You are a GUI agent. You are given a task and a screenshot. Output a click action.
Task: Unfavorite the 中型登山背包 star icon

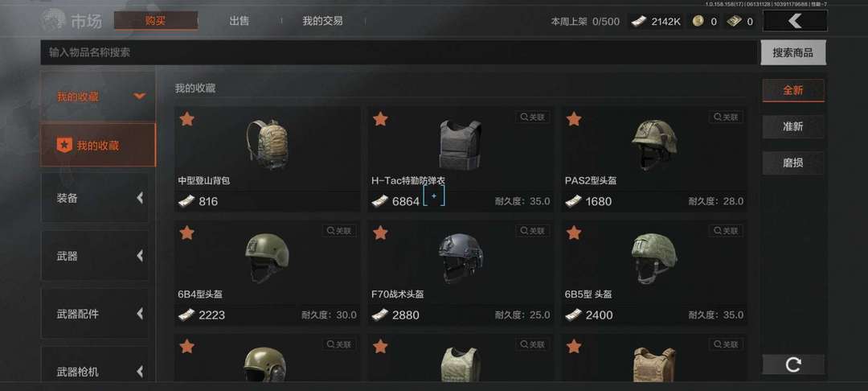(x=187, y=119)
